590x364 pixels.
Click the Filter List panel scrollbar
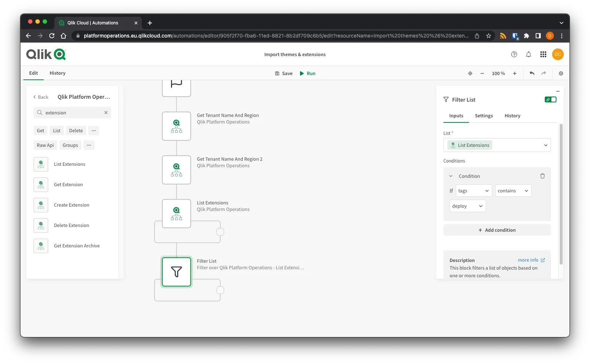coord(561,193)
